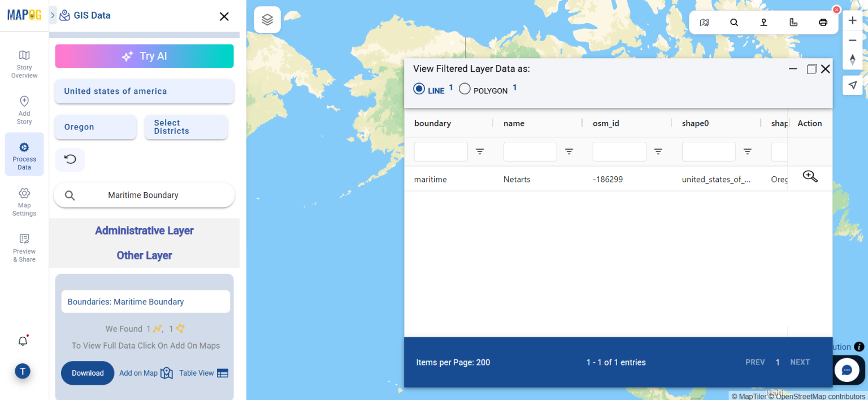This screenshot has height=400, width=868.
Task: Open the Other Layer section
Action: 144,255
